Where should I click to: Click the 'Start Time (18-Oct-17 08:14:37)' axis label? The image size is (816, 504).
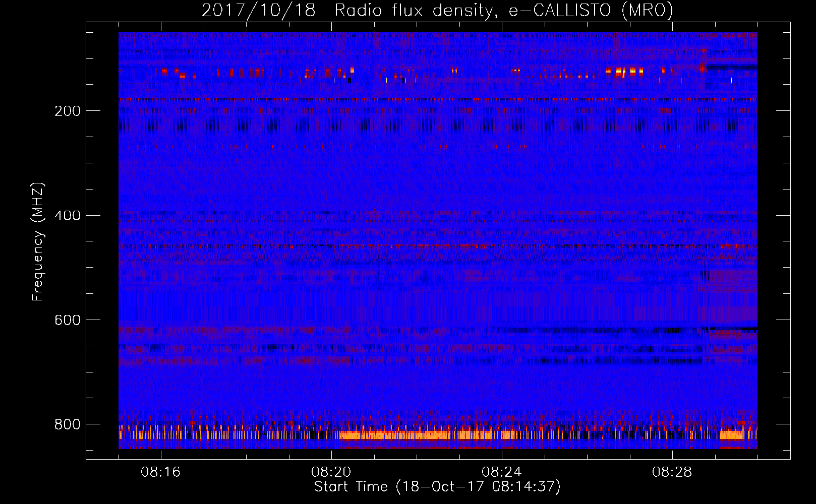click(437, 487)
